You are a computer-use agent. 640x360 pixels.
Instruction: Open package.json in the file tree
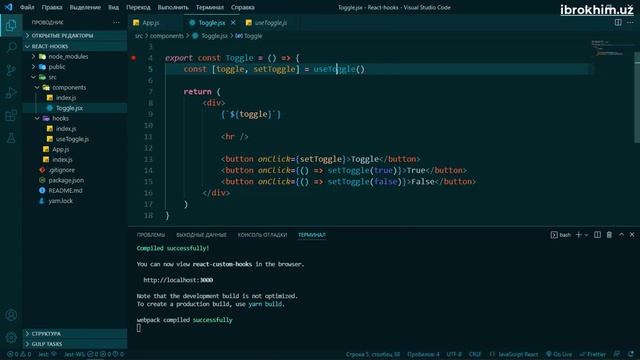[x=75, y=180]
